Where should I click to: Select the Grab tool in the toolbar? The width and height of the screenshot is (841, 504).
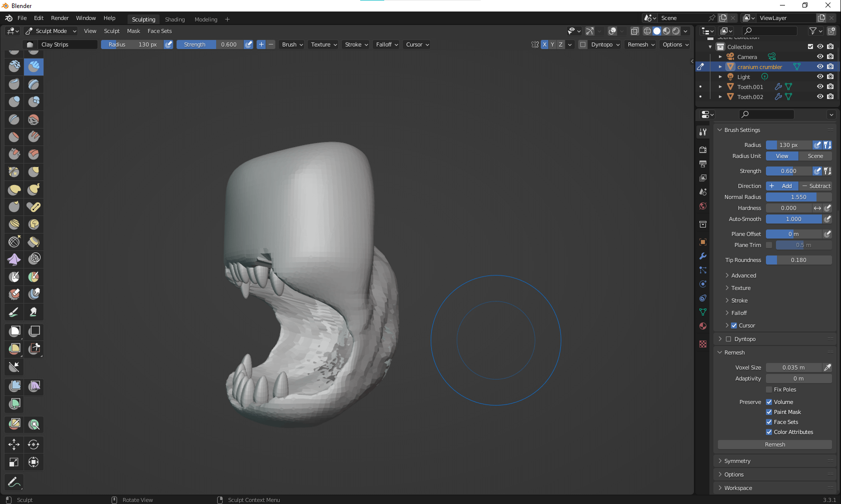click(x=34, y=171)
